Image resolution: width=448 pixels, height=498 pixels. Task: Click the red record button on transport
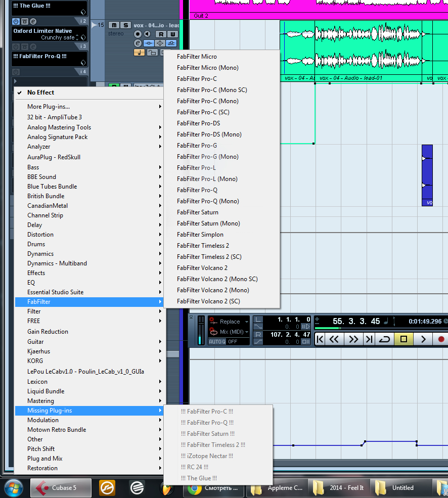(441, 340)
